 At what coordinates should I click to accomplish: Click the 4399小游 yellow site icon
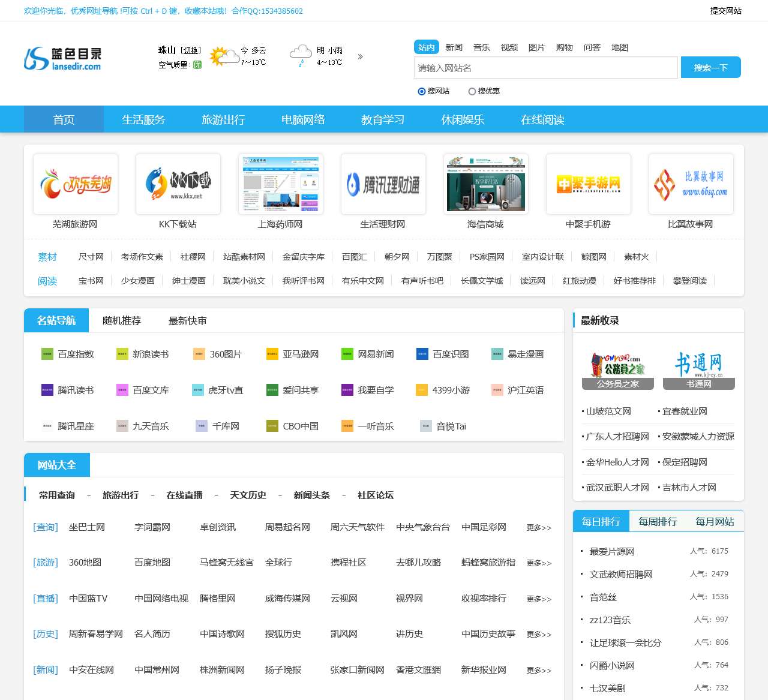pyautogui.click(x=422, y=390)
